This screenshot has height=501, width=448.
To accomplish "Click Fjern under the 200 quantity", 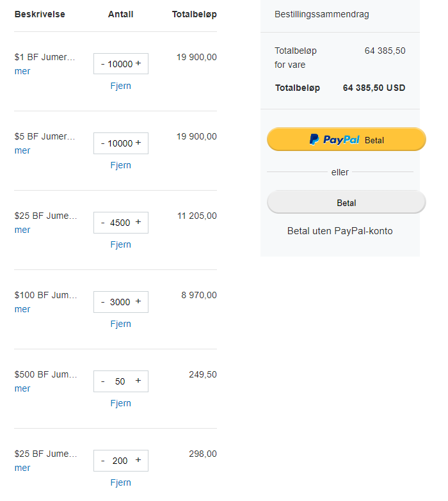I will point(120,482).
